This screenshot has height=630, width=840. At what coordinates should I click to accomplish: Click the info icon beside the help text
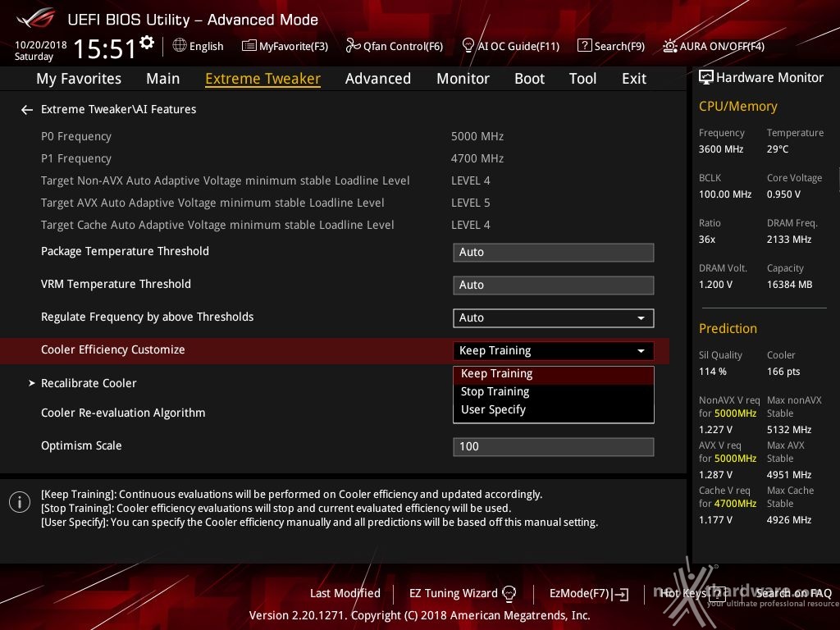[x=20, y=502]
